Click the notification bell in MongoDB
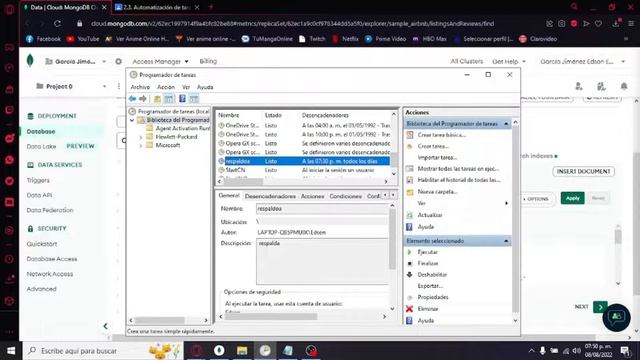This screenshot has height=360, width=640. click(x=624, y=87)
